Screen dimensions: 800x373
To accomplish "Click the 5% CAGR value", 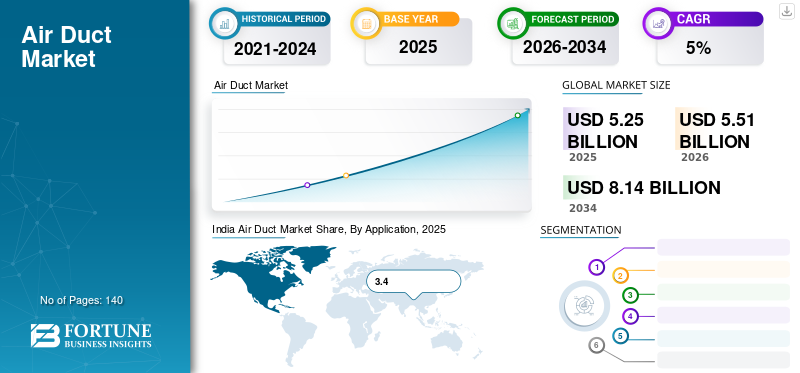I will coord(698,48).
